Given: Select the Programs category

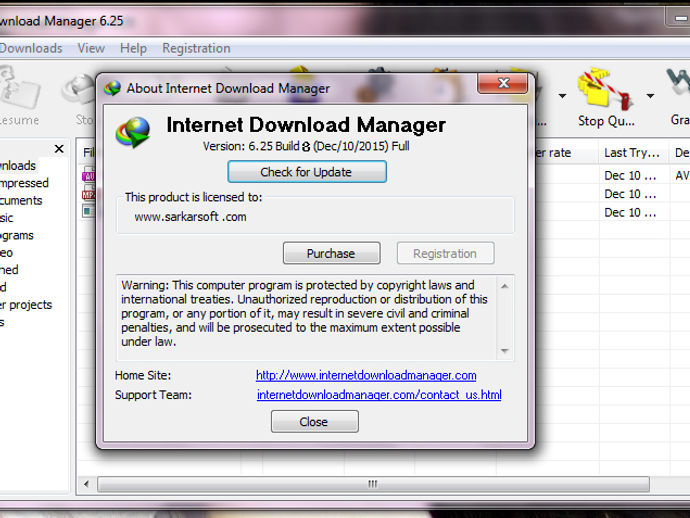Looking at the screenshot, I should 17,235.
